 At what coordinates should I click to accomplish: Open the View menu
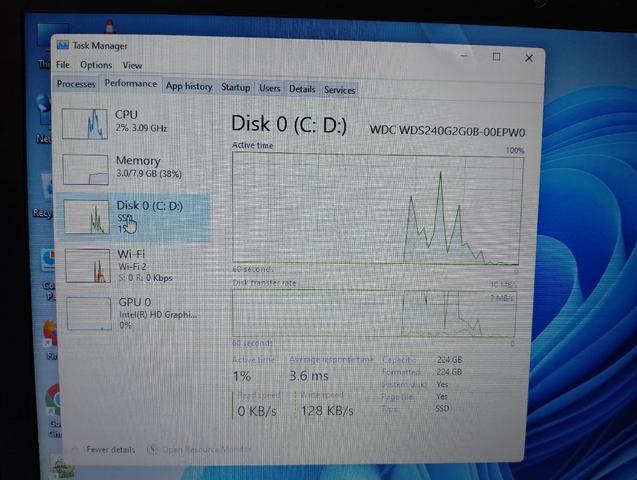click(x=132, y=65)
